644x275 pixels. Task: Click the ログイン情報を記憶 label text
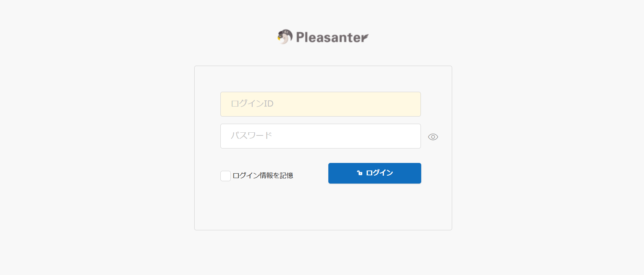click(264, 175)
